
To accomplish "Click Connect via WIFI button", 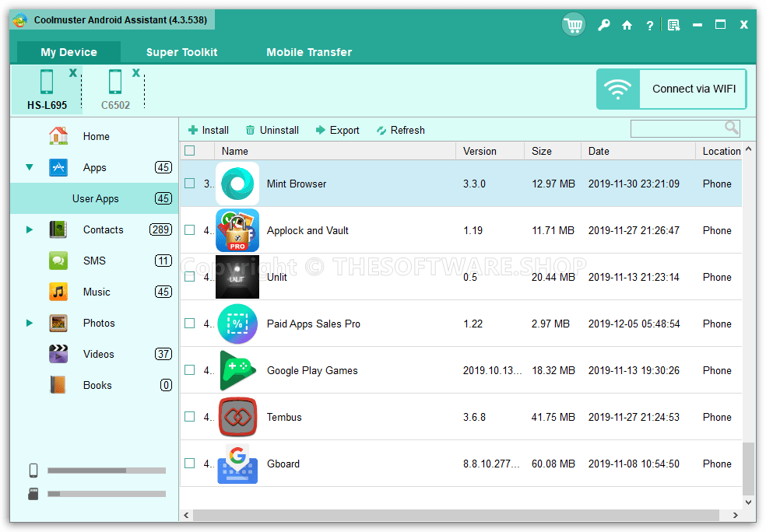I will (671, 89).
